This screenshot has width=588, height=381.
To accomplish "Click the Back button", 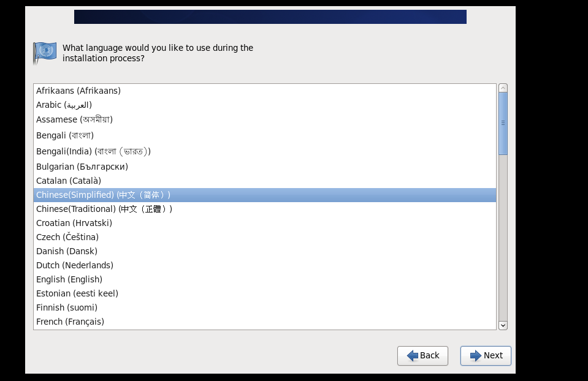I will [x=422, y=355].
